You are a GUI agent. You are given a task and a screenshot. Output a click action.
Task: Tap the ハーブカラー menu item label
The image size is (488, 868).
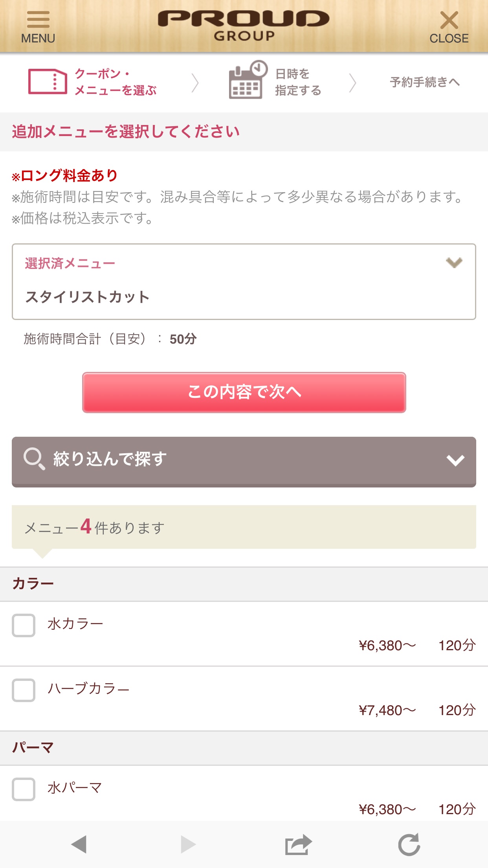coord(88,689)
